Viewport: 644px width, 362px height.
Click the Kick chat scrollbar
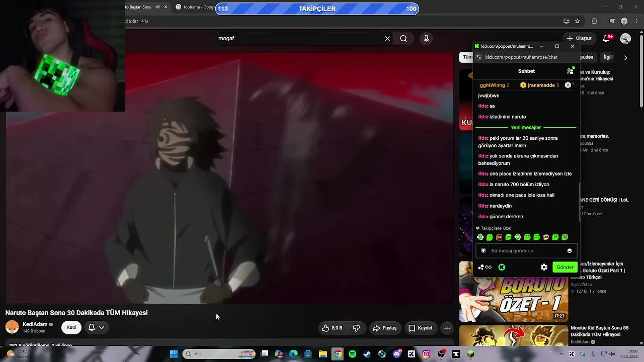[x=580, y=201]
